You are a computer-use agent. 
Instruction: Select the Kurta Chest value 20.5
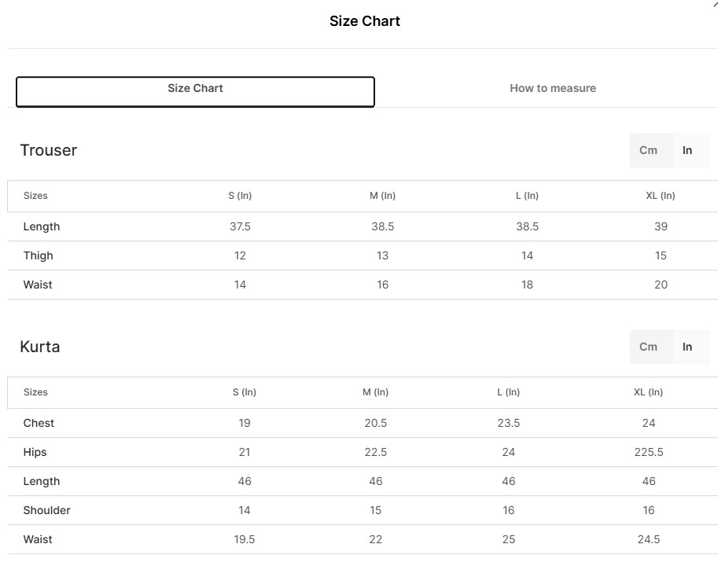[375, 423]
